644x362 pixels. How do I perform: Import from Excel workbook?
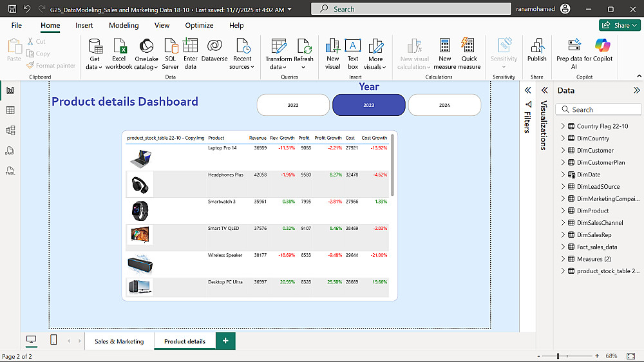coord(119,54)
